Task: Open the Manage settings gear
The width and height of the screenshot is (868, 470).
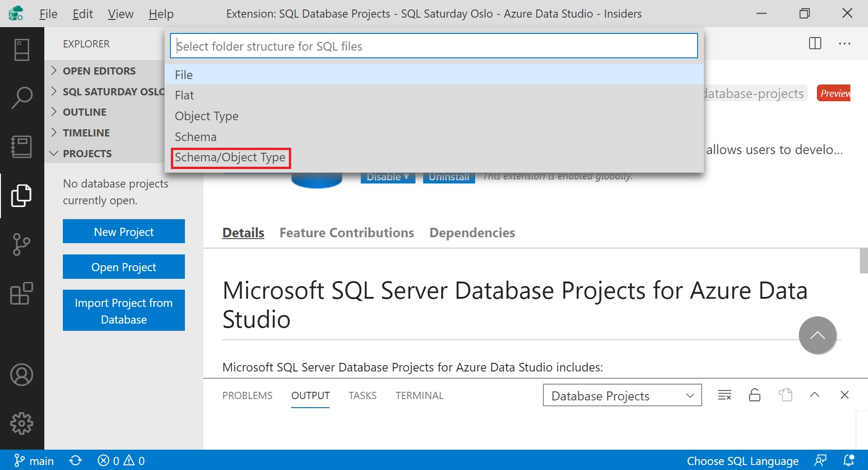Action: click(x=21, y=423)
